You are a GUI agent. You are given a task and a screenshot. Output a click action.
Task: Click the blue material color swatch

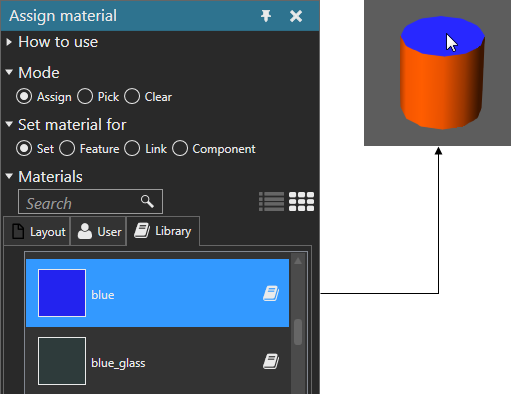coord(62,293)
